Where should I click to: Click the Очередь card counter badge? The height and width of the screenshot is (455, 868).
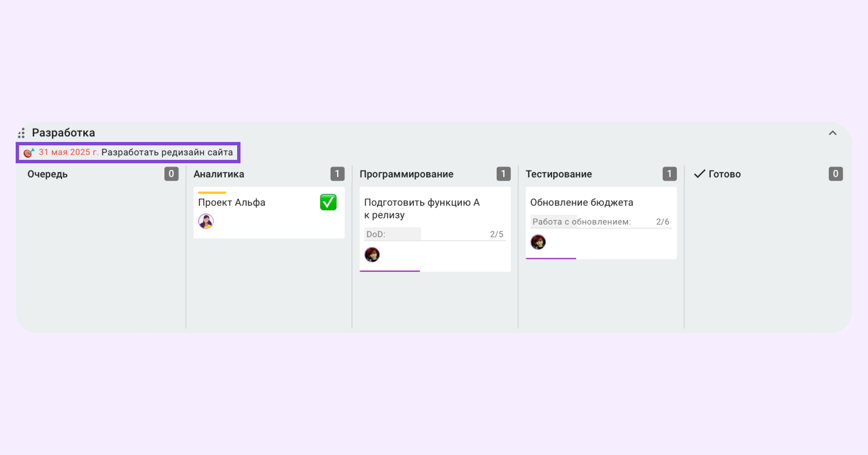pyautogui.click(x=171, y=174)
